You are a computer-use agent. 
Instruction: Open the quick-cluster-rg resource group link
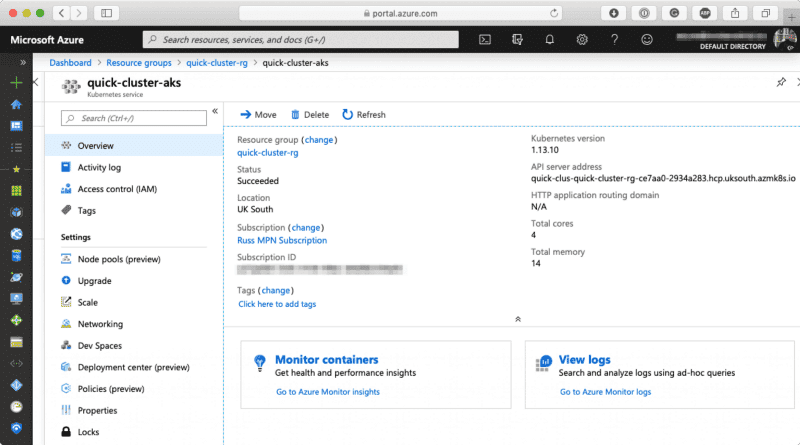coord(267,153)
